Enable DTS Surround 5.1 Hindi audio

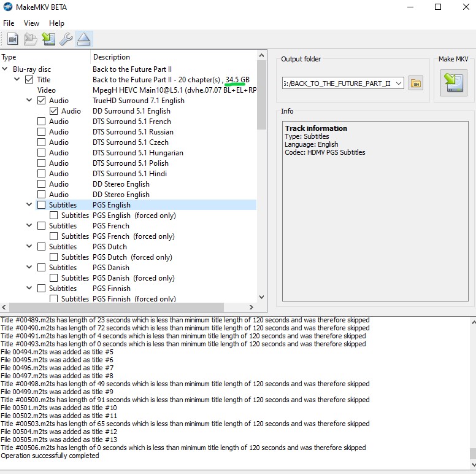(41, 174)
